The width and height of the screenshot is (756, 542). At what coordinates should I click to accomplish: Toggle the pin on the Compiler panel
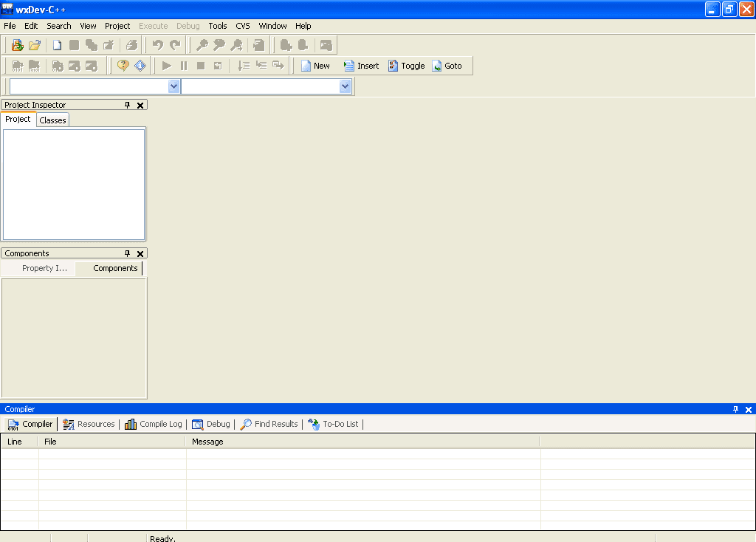pos(735,409)
